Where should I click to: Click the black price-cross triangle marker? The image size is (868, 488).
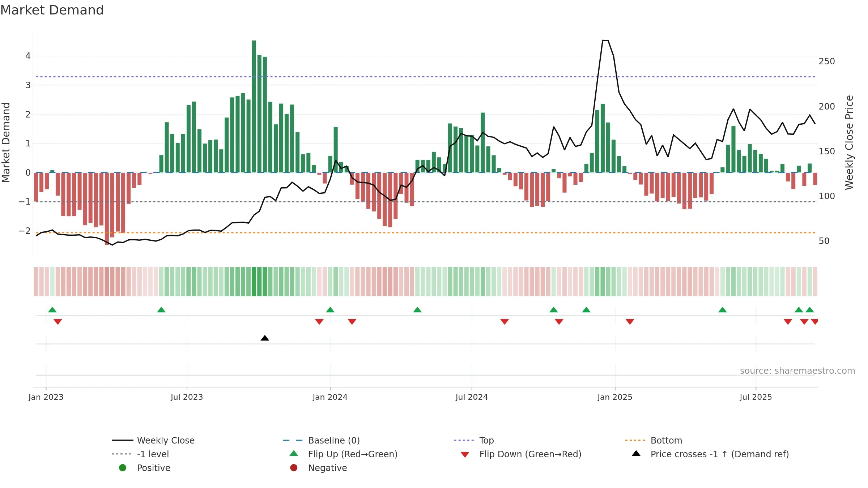(x=265, y=338)
